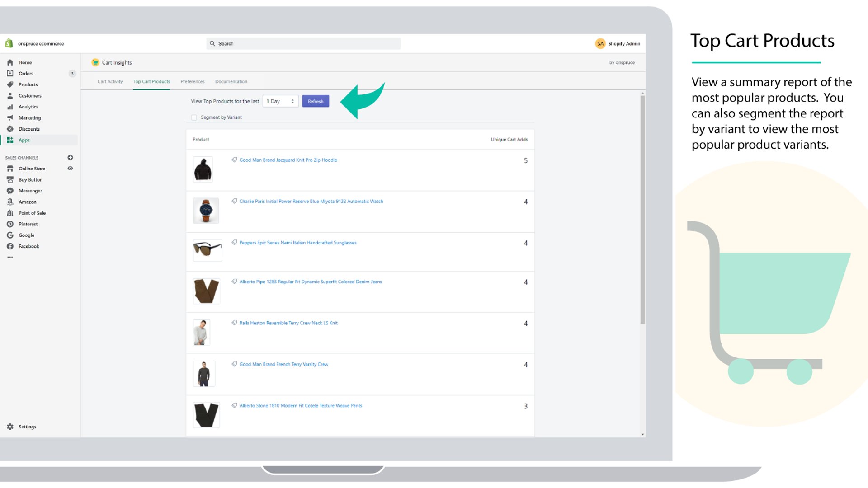The width and height of the screenshot is (868, 488).
Task: Open the Marketing megaphone icon
Action: [x=10, y=118]
